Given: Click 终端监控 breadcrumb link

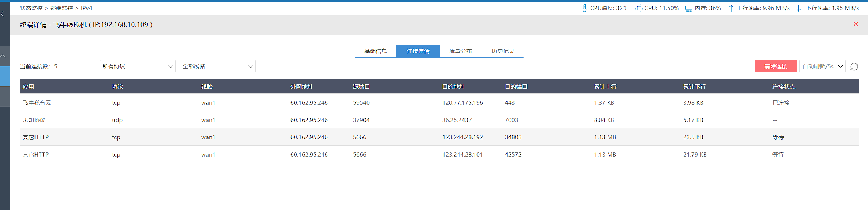Looking at the screenshot, I should click(x=61, y=8).
